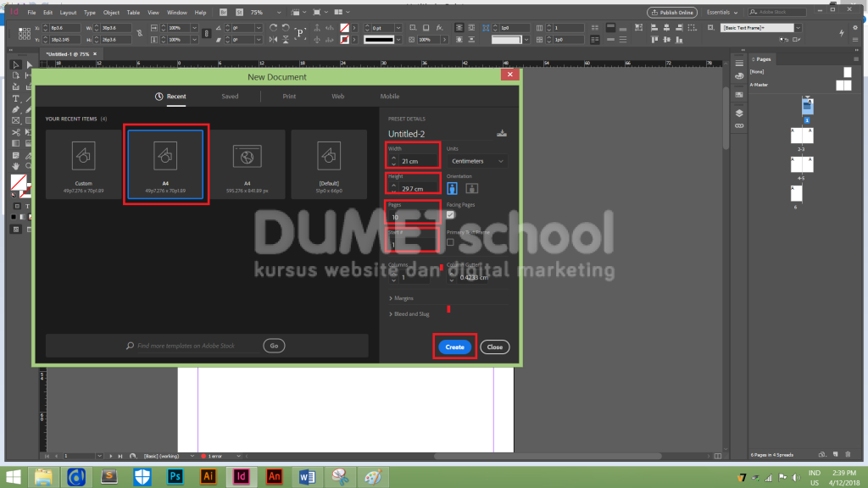The image size is (868, 488).
Task: Click the flip horizontal icon
Action: click(274, 40)
